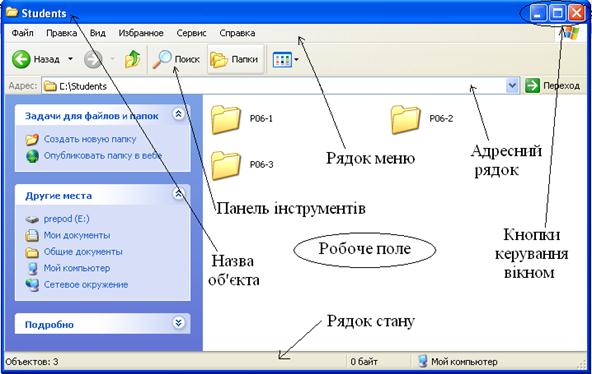This screenshot has height=374, width=592.
Task: Click the P06-1 folder name
Action: [x=261, y=119]
